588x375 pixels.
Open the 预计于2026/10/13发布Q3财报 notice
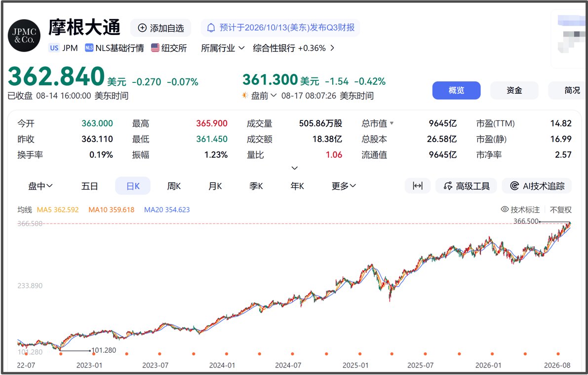coord(280,28)
